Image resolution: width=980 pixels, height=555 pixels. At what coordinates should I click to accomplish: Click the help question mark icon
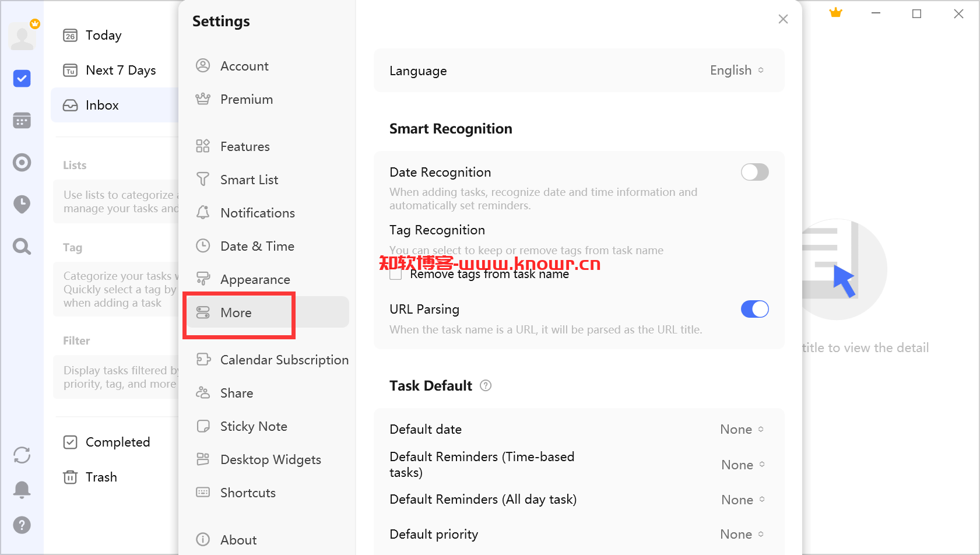pyautogui.click(x=22, y=525)
